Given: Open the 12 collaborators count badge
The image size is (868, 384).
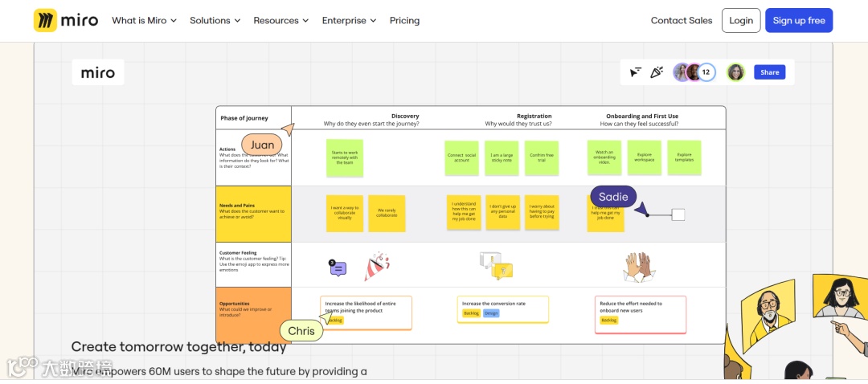Looking at the screenshot, I should click(706, 72).
